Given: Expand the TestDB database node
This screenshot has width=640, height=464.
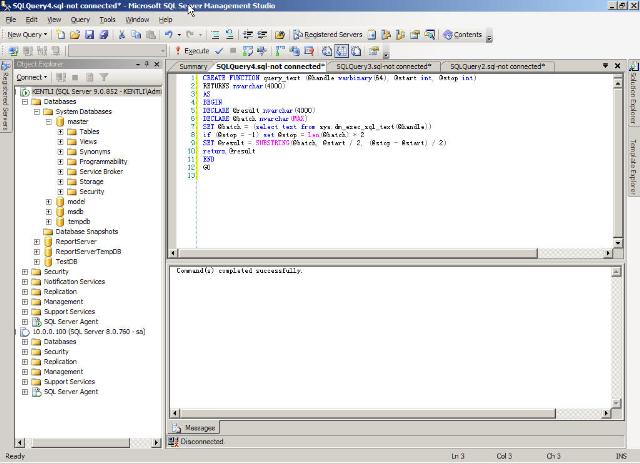Looking at the screenshot, I should coord(38,261).
